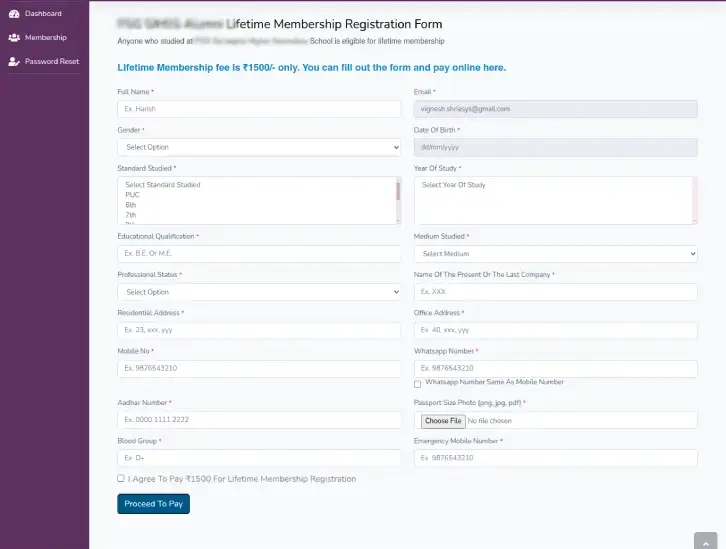Click the scroll-to-top arrow icon
This screenshot has height=549, width=726.
706,543
